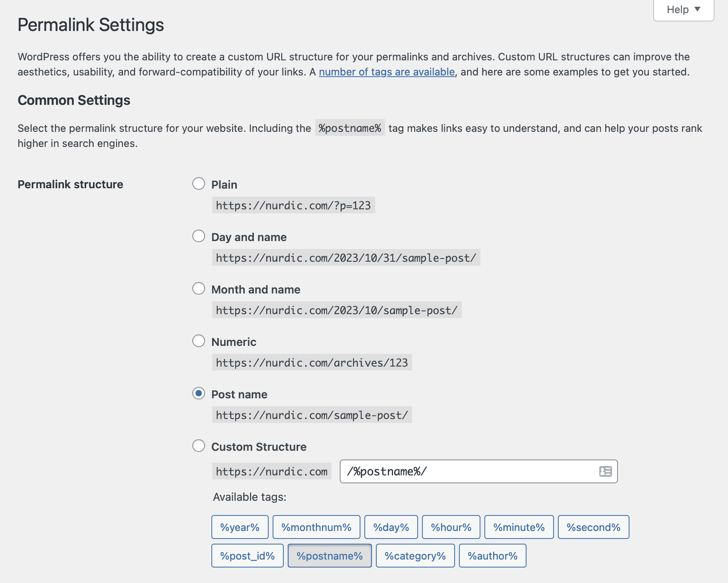
Task: Pick the Numeric permalink structure
Action: coord(199,341)
